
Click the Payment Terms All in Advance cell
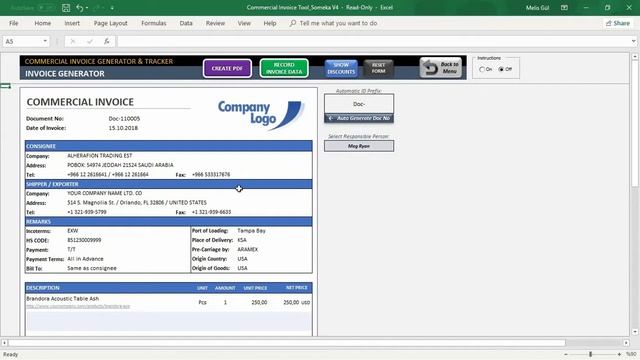click(85, 259)
